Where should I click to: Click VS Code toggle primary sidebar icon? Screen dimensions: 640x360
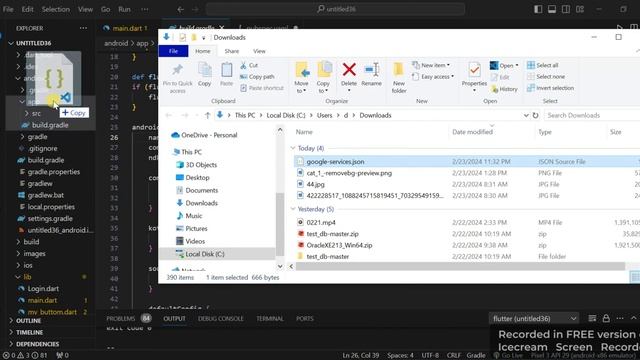click(538, 9)
